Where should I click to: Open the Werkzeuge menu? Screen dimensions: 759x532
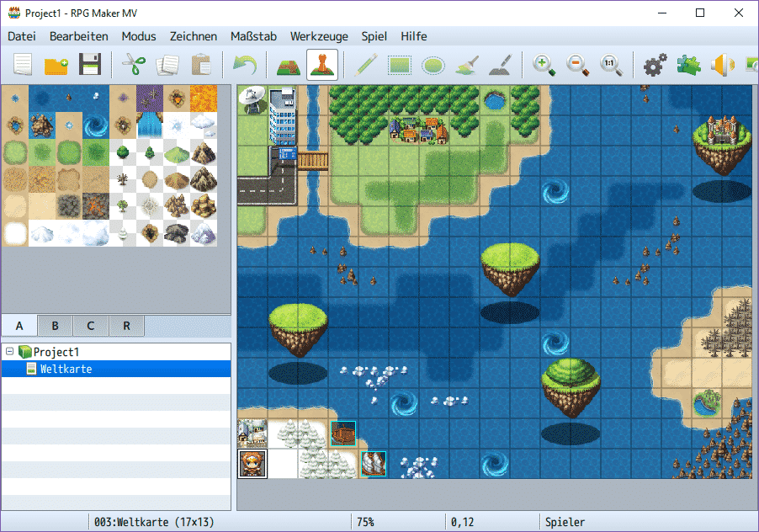coord(319,36)
